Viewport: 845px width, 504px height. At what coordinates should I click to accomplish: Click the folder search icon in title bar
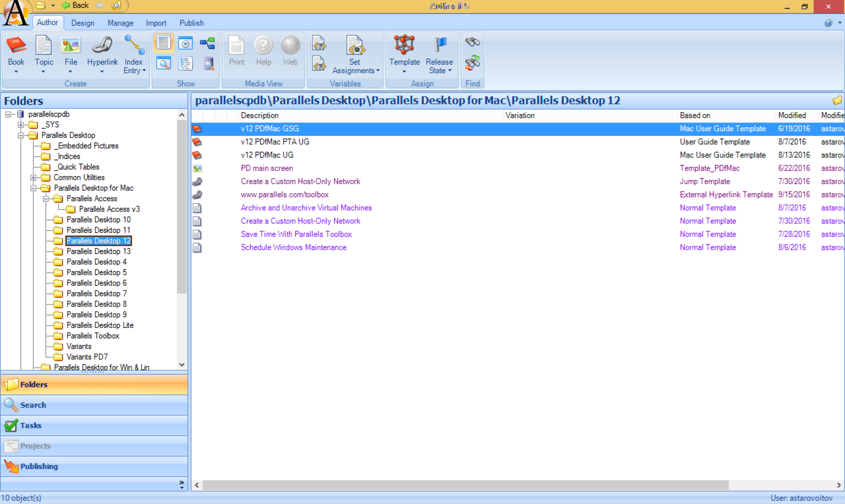coord(116,5)
